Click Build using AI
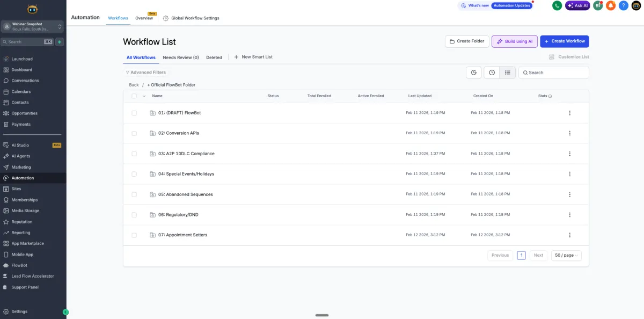The height and width of the screenshot is (319, 644). 514,41
